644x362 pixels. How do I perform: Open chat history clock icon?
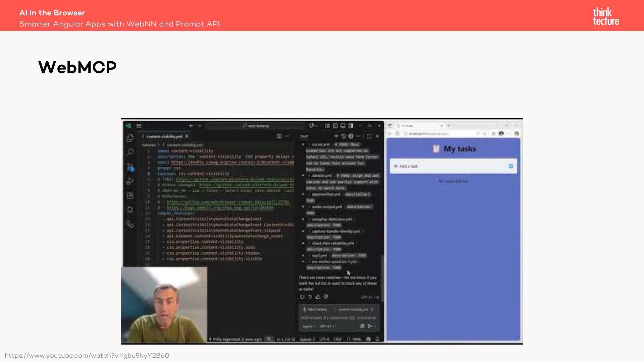click(343, 136)
